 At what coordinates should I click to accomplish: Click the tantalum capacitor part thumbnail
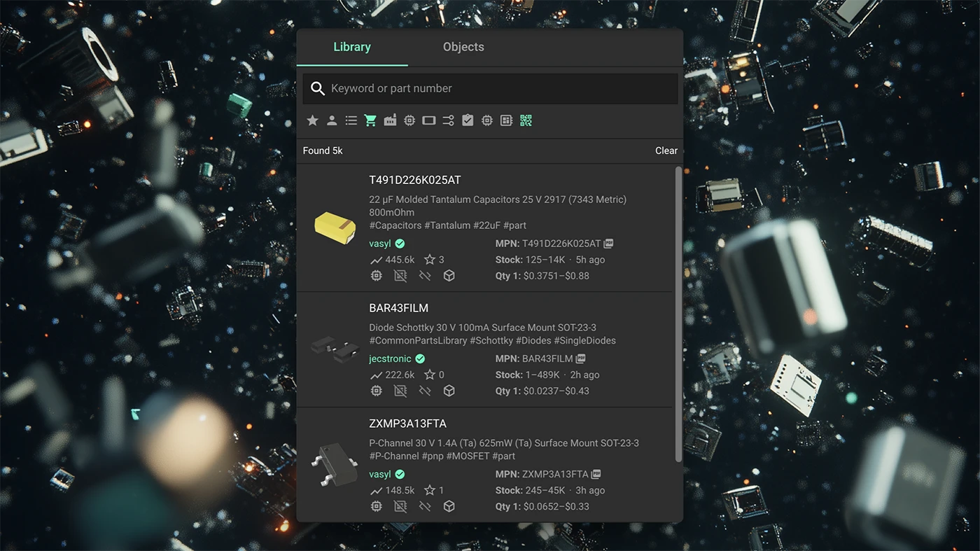click(335, 229)
